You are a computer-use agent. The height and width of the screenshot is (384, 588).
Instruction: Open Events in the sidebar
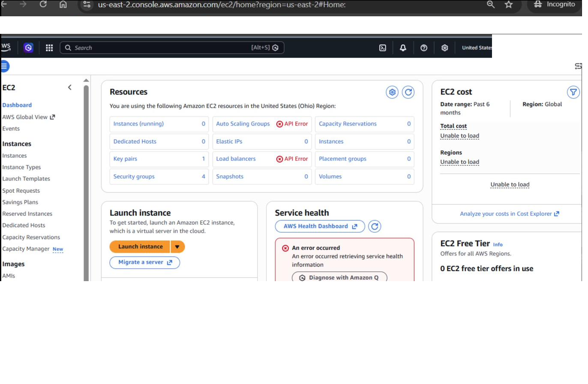click(11, 129)
